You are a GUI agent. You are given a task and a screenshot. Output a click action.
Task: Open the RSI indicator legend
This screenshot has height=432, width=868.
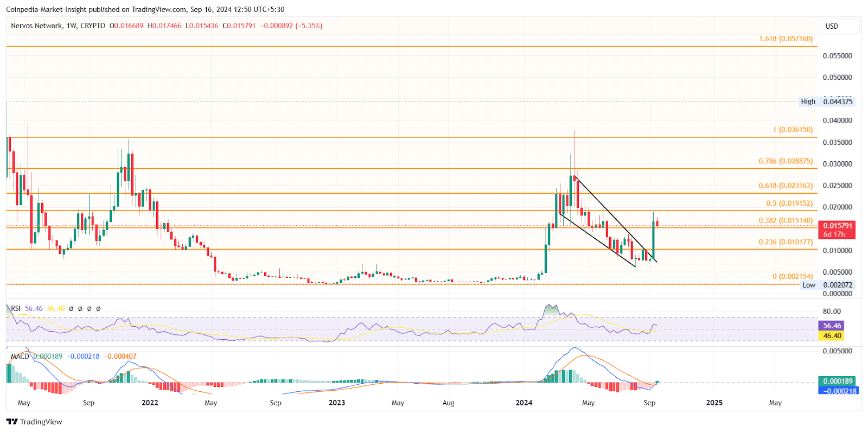(16, 308)
